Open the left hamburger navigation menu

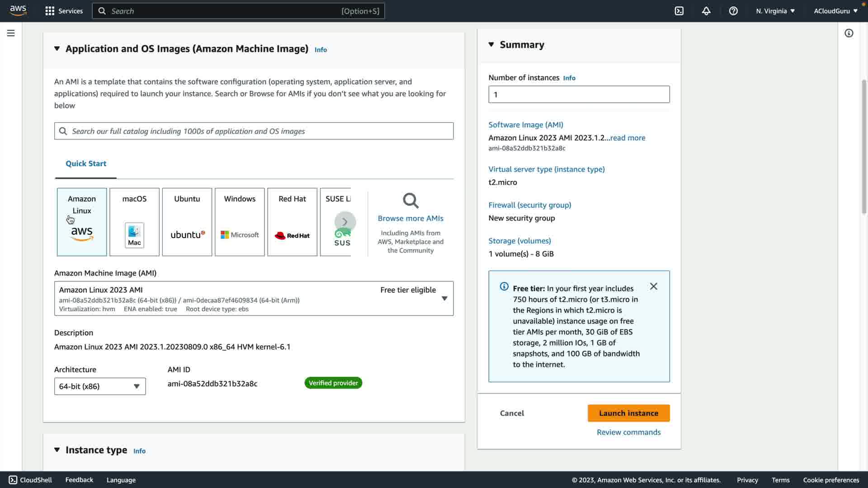[11, 33]
